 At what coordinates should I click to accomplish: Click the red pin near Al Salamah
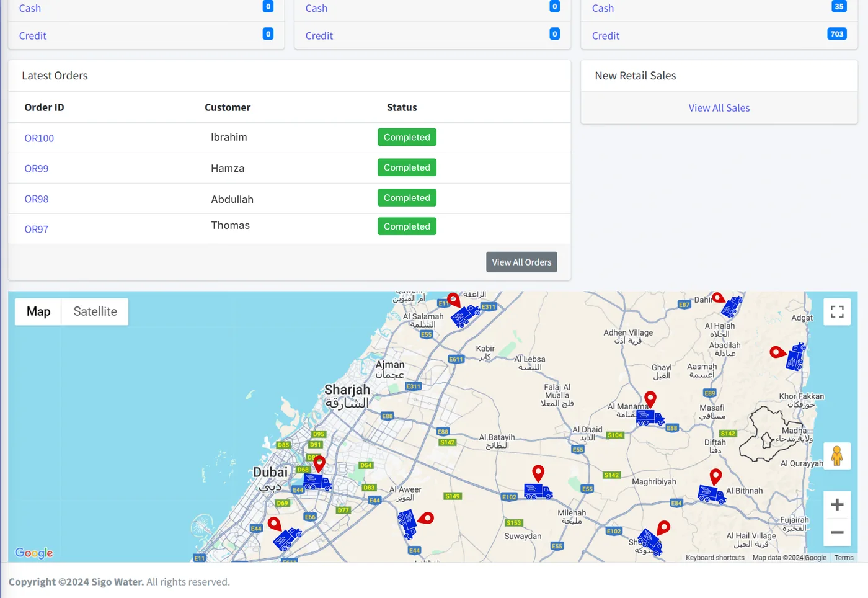454,300
